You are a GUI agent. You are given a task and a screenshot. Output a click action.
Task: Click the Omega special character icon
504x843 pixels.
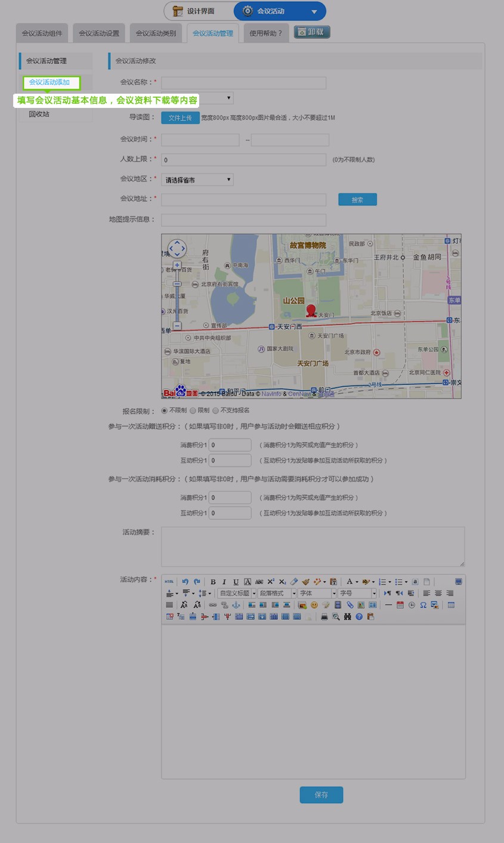423,605
